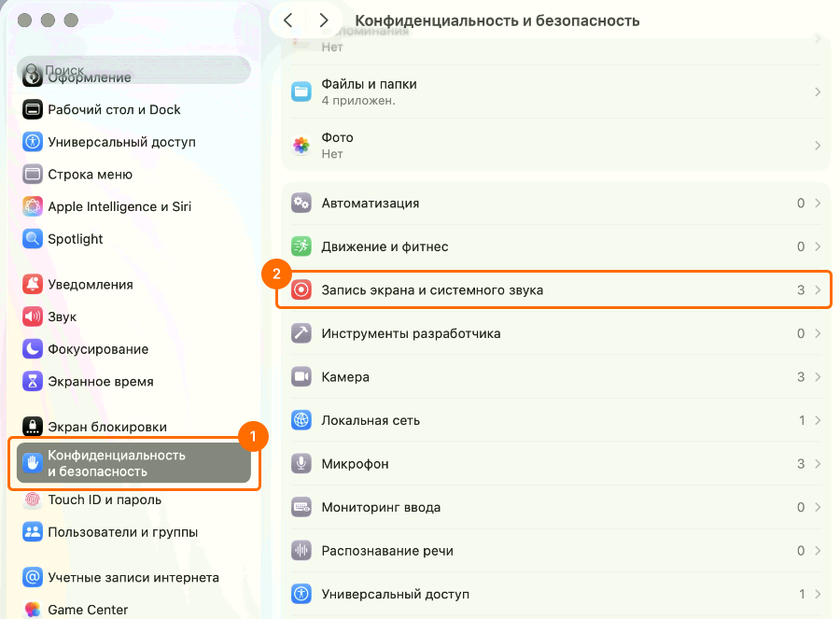Select Notifications in the sidebar
840x619 pixels.
coord(91,285)
